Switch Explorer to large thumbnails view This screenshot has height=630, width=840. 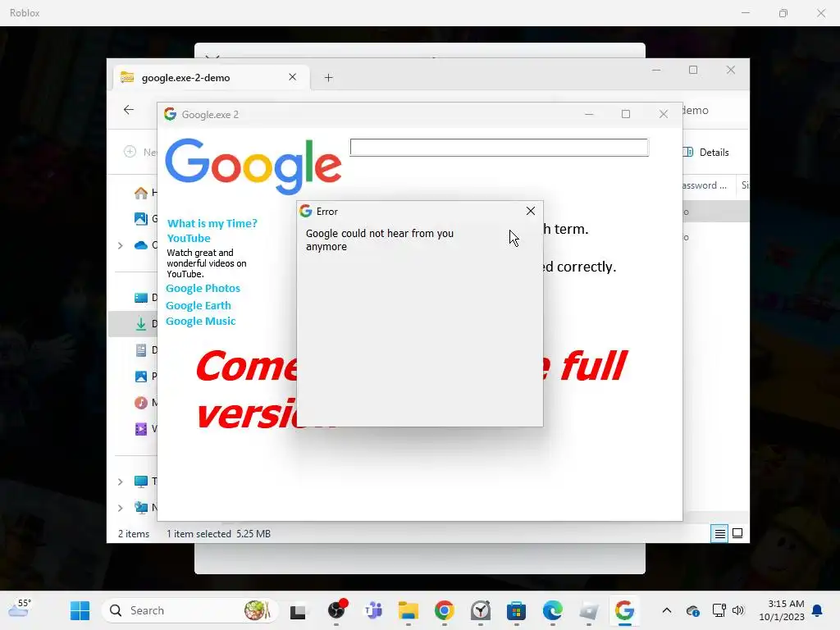[737, 533]
